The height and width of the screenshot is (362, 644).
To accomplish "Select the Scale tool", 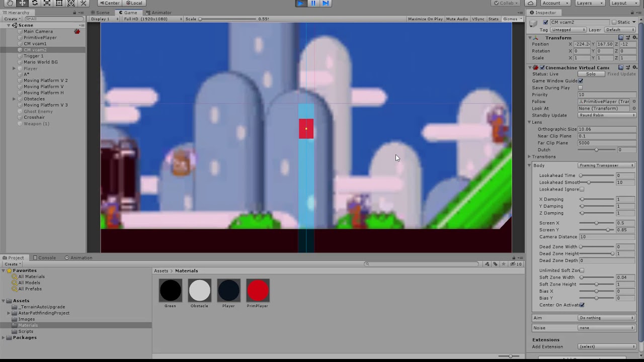I will 47,3.
